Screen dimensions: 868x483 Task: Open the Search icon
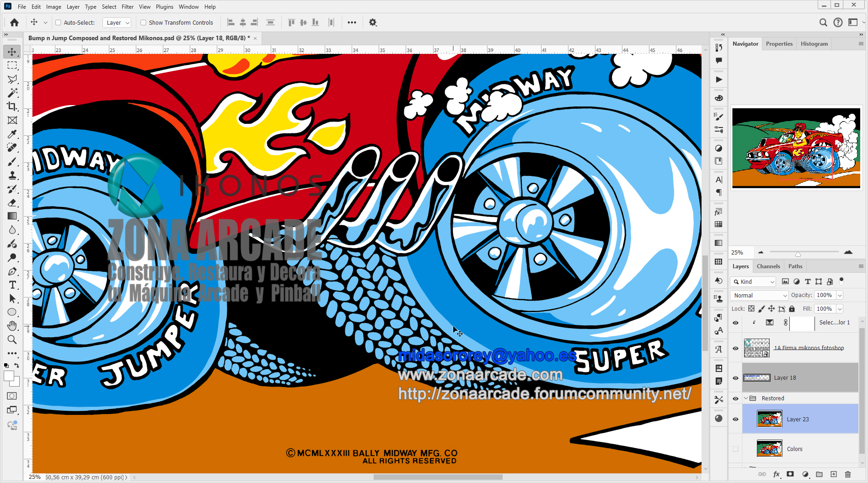[x=823, y=22]
